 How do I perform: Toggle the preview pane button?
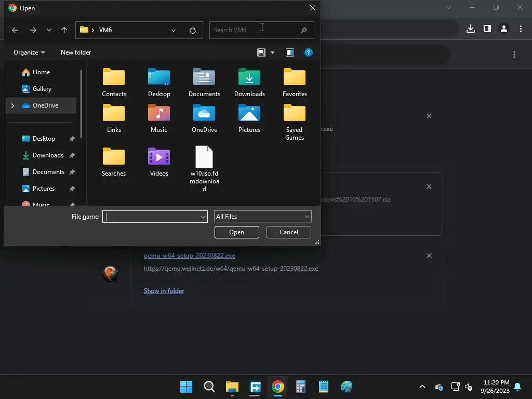pos(290,52)
